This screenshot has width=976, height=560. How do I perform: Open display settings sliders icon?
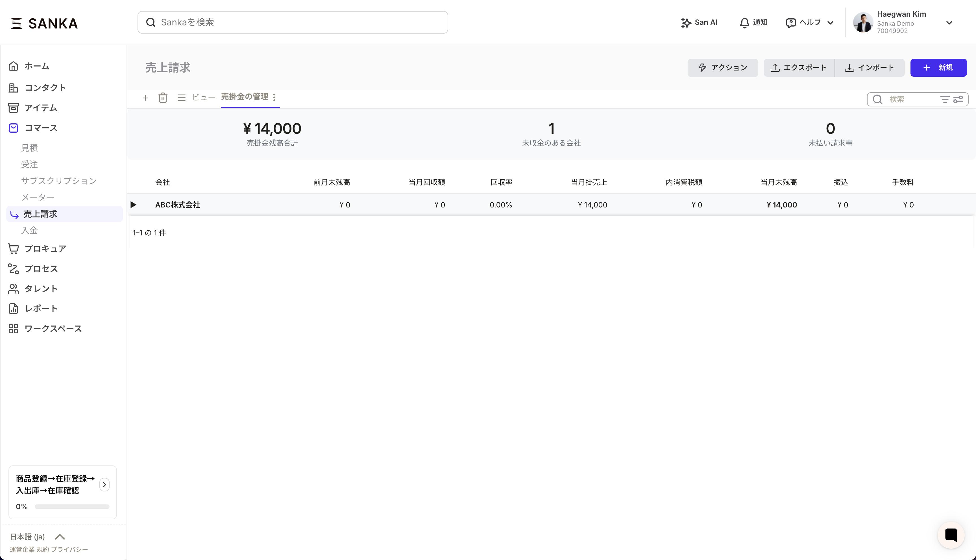(x=958, y=100)
